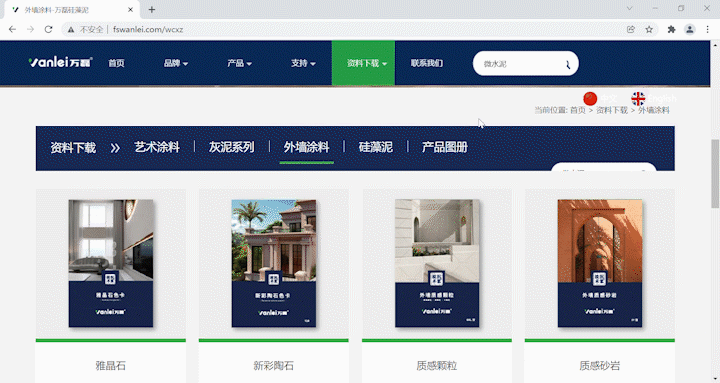Image resolution: width=720 pixels, height=383 pixels.
Task: Click breadcrumb link 首页
Action: coord(578,110)
